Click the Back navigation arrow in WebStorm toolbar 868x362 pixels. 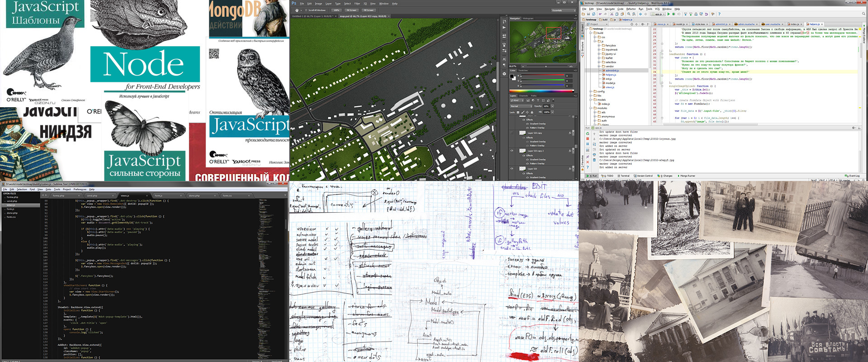click(640, 14)
